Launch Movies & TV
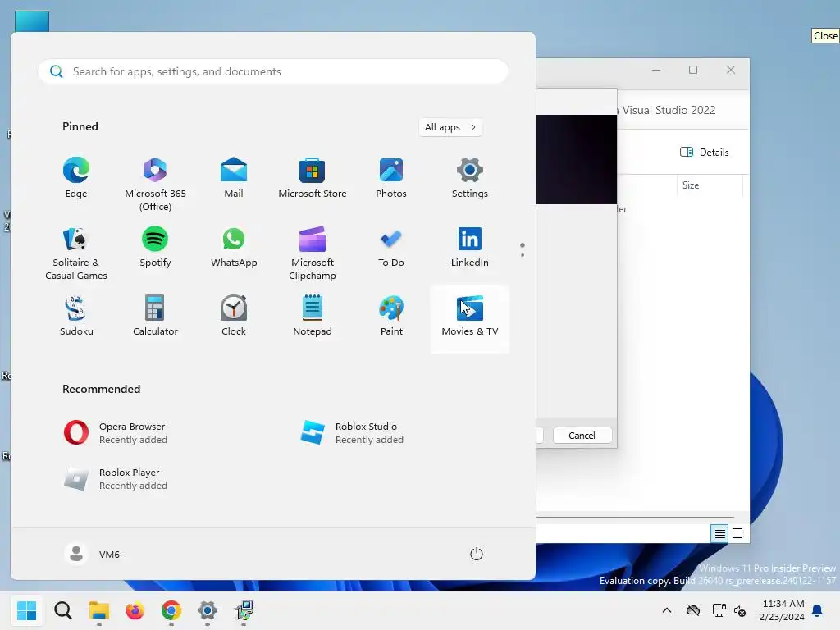 pyautogui.click(x=470, y=319)
